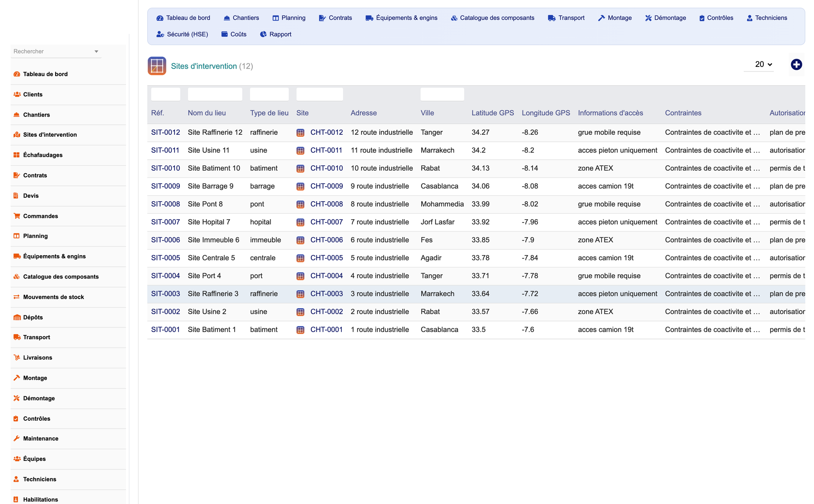Image resolution: width=814 pixels, height=504 pixels.
Task: Go to Planning in the sidebar
Action: click(x=36, y=236)
